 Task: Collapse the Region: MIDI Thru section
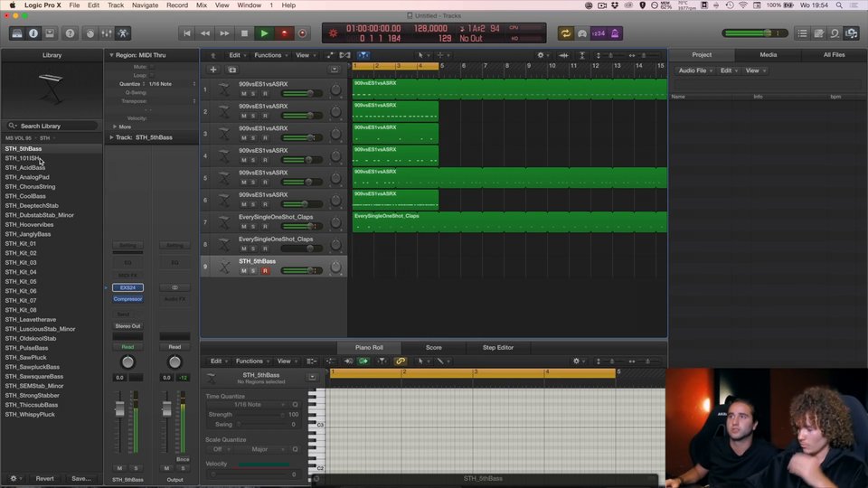pos(111,55)
